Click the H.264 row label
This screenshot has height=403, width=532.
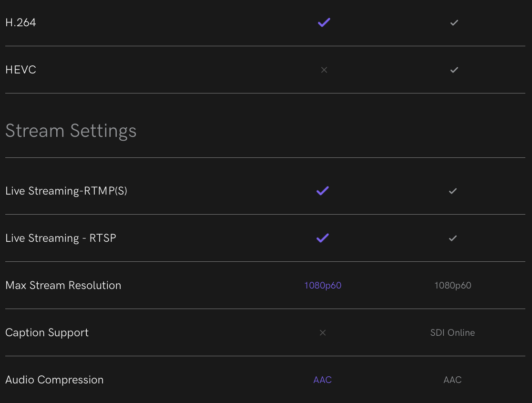20,22
